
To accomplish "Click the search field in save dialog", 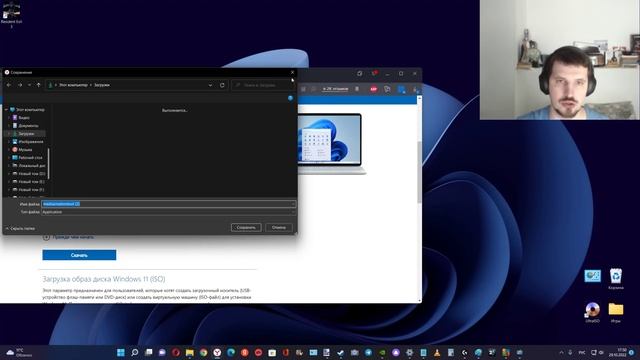I will pos(263,85).
